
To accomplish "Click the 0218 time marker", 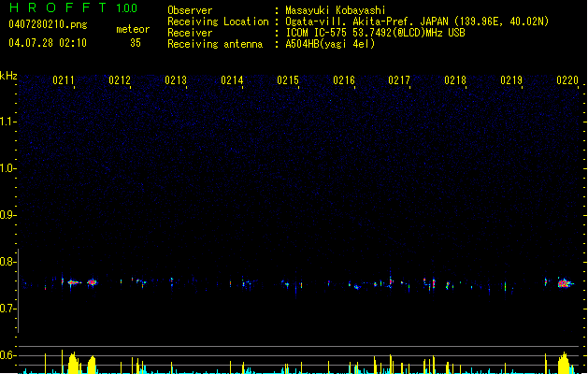I will 455,80.
